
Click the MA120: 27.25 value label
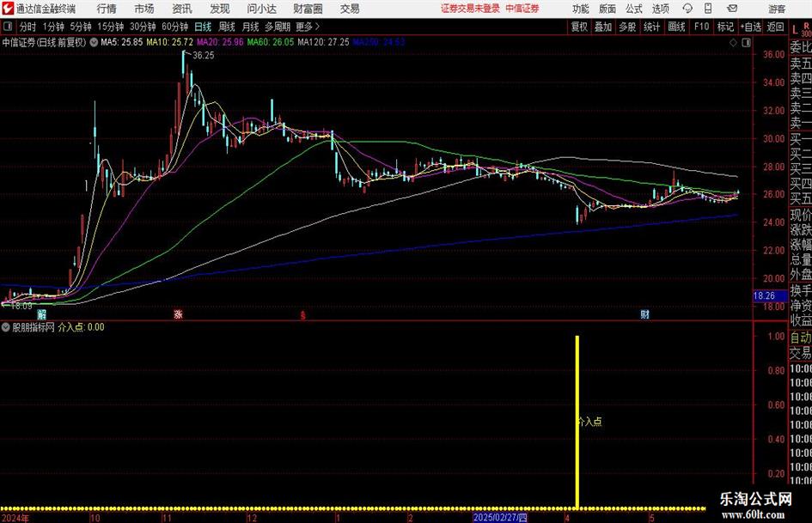point(323,42)
